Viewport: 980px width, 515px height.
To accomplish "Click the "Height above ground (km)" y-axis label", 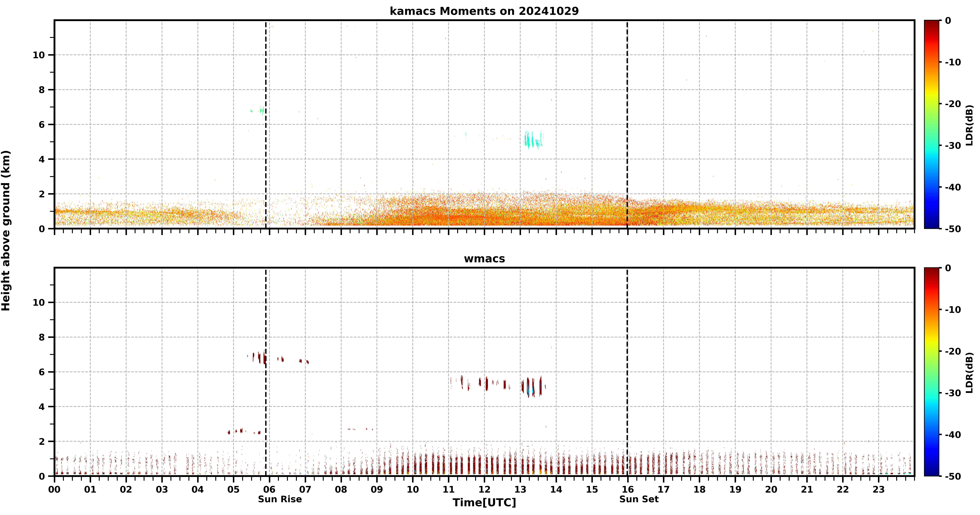I will coord(6,231).
